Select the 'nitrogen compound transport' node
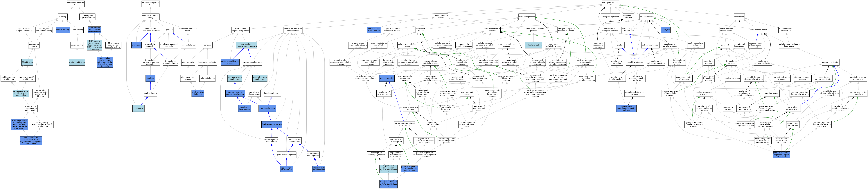 point(803,78)
